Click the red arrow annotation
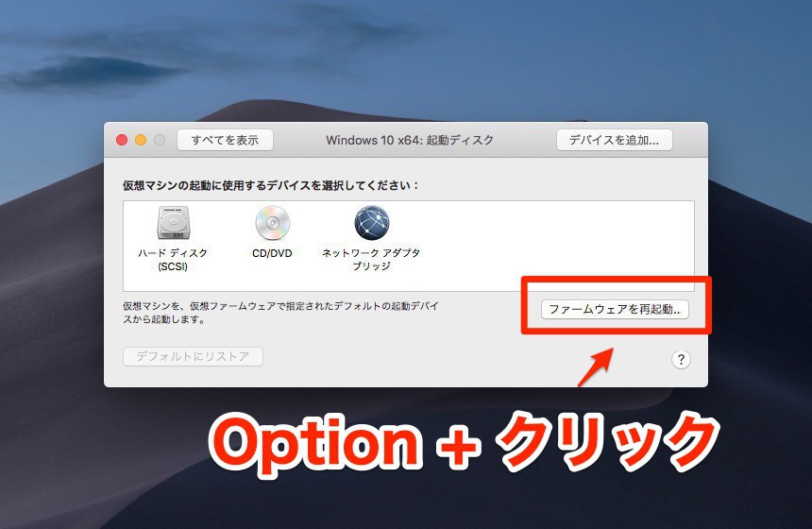This screenshot has height=529, width=812. coord(596,367)
